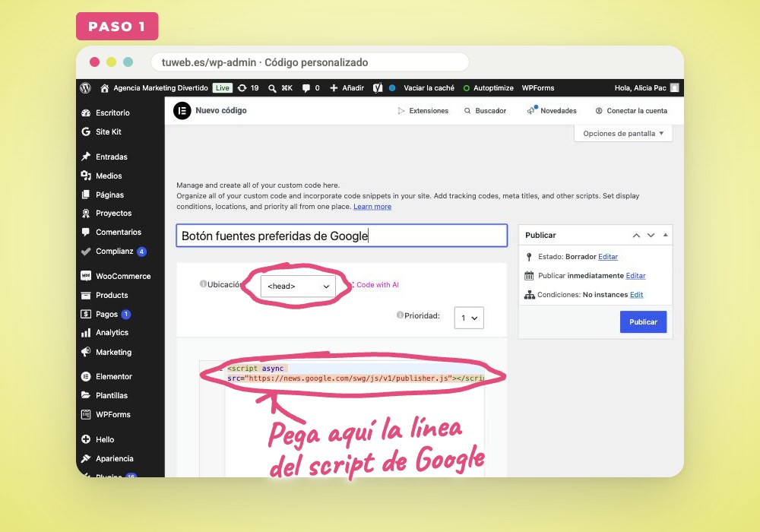
Task: Click the blue Publicar button
Action: tap(643, 321)
